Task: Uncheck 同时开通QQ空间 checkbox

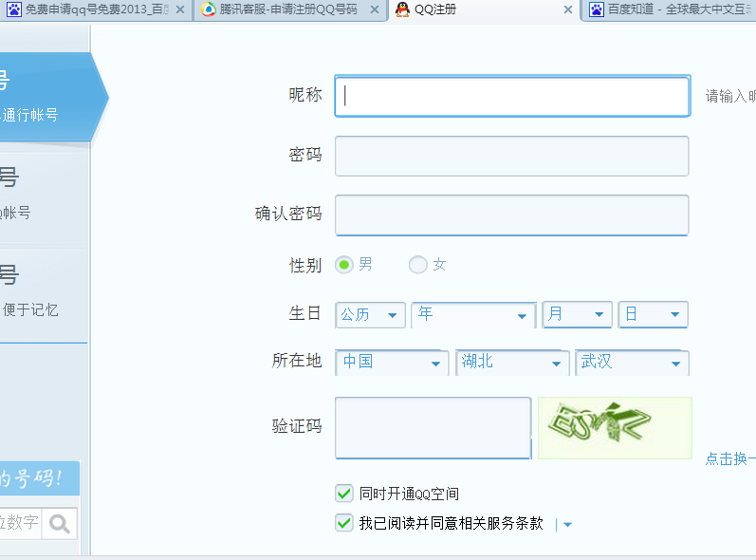Action: [x=344, y=494]
